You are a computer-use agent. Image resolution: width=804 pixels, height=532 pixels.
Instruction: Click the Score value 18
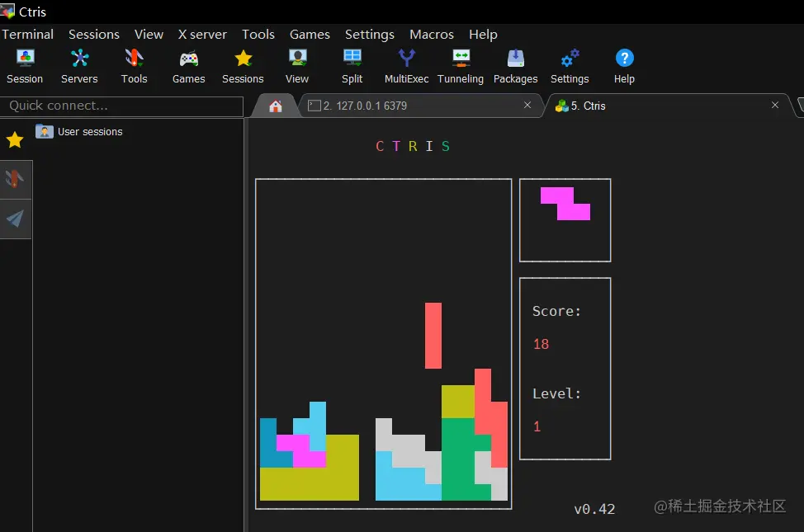tap(541, 344)
